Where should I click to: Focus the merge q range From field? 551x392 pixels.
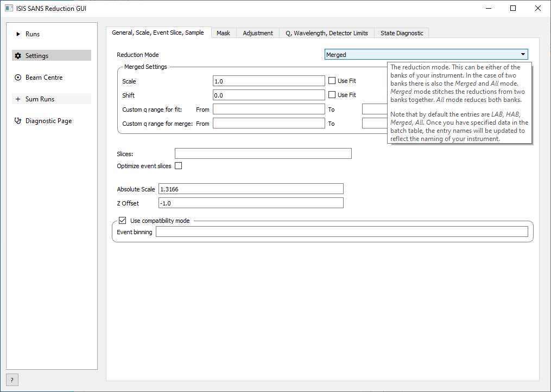pyautogui.click(x=269, y=123)
